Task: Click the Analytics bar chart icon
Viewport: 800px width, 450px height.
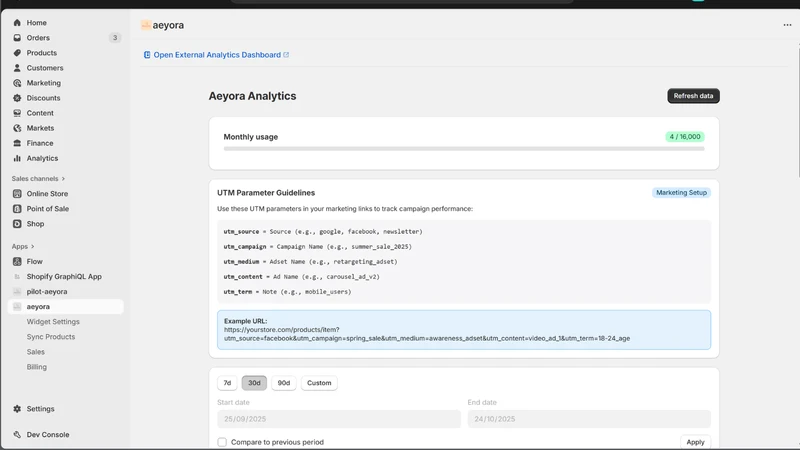Action: (x=17, y=158)
